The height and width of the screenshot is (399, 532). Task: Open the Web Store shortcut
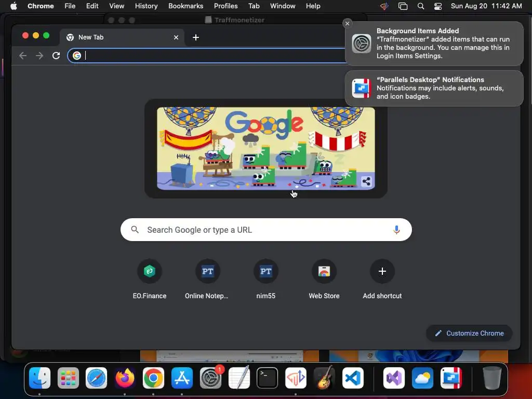point(324,280)
